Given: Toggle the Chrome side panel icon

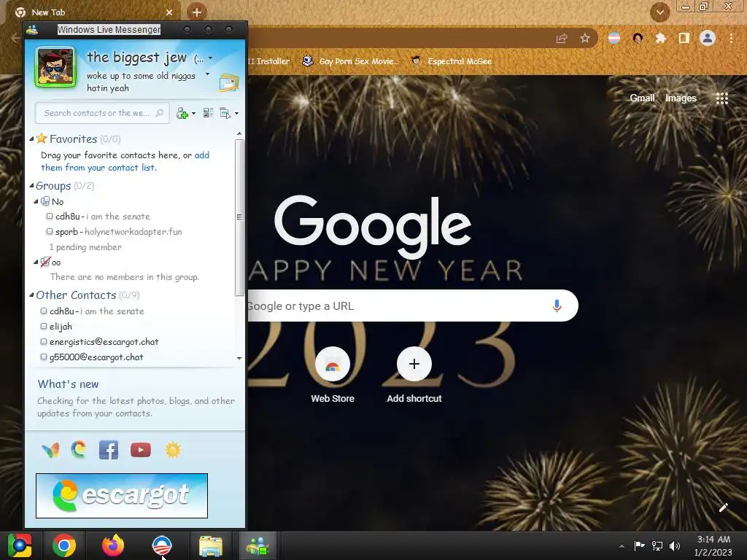Looking at the screenshot, I should click(684, 38).
